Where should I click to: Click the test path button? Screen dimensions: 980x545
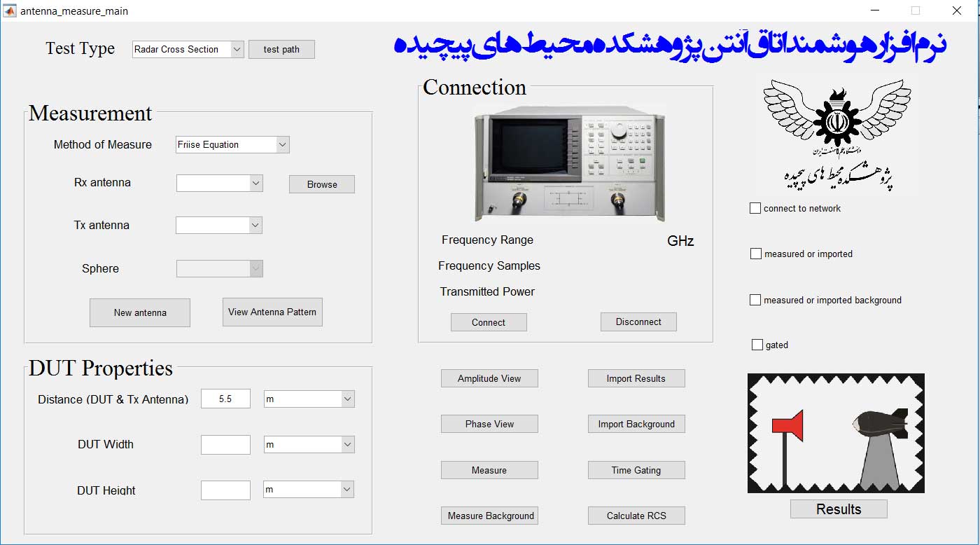[281, 49]
